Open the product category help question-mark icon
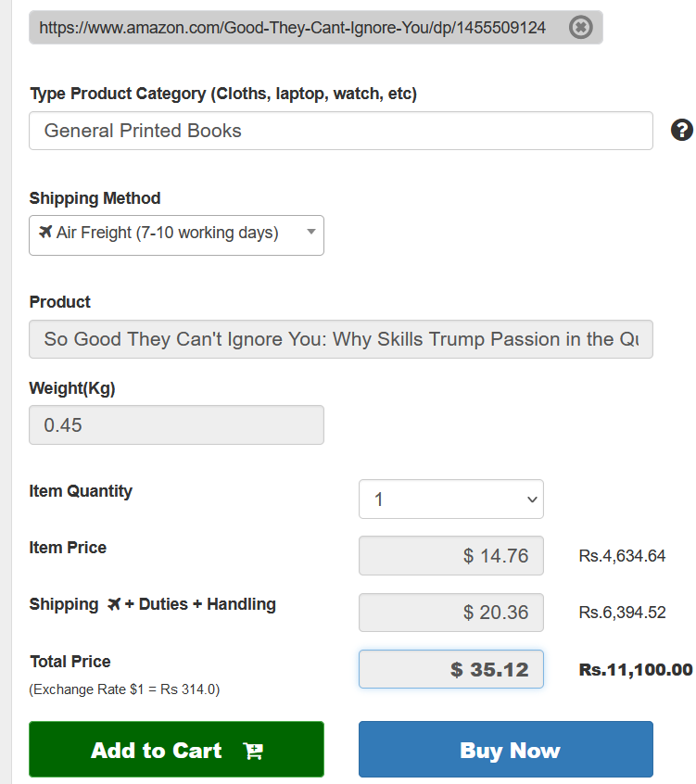696x784 pixels. [681, 130]
